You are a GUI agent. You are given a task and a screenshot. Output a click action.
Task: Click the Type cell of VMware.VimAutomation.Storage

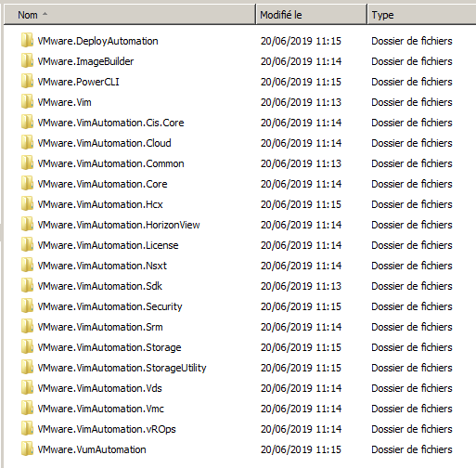[412, 347]
